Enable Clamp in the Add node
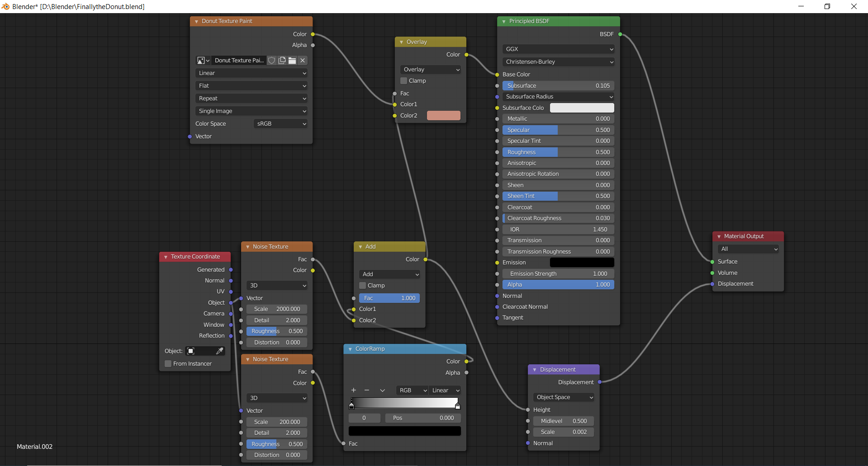 pos(363,286)
